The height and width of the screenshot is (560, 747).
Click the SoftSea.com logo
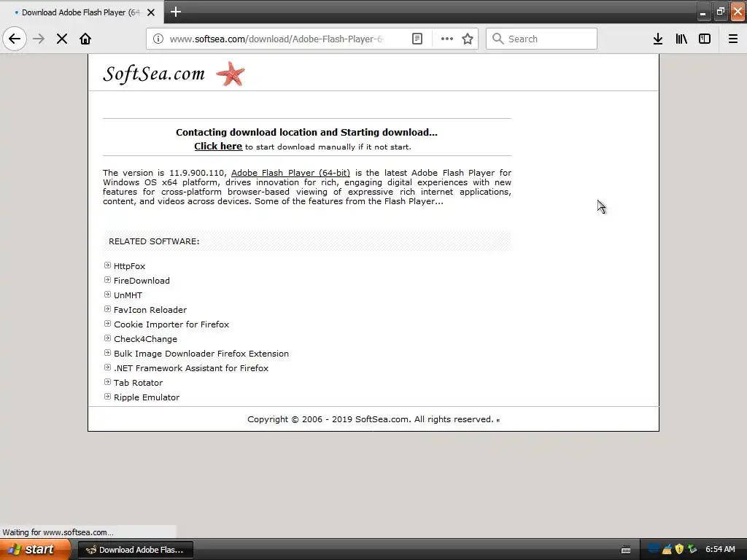[153, 74]
